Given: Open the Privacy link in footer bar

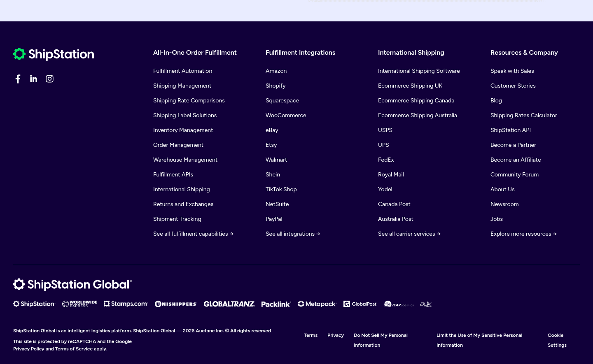Looking at the screenshot, I should [x=336, y=335].
